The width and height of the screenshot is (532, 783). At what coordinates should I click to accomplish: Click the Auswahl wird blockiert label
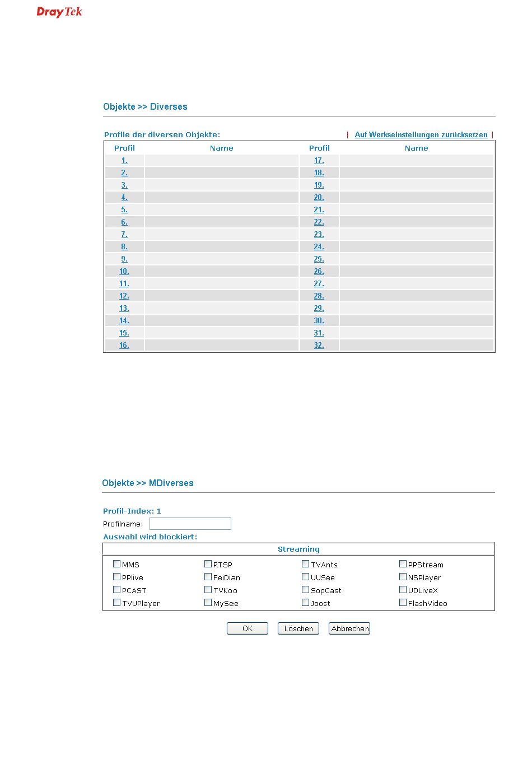[150, 537]
